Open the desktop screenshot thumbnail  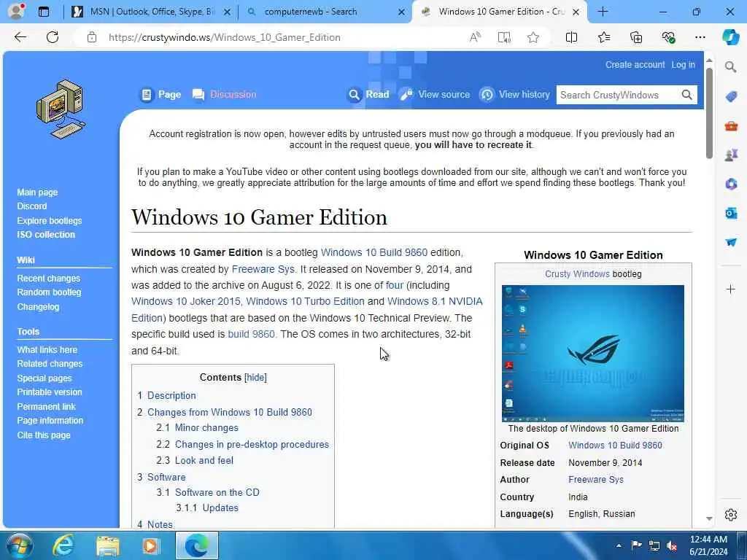pos(592,354)
